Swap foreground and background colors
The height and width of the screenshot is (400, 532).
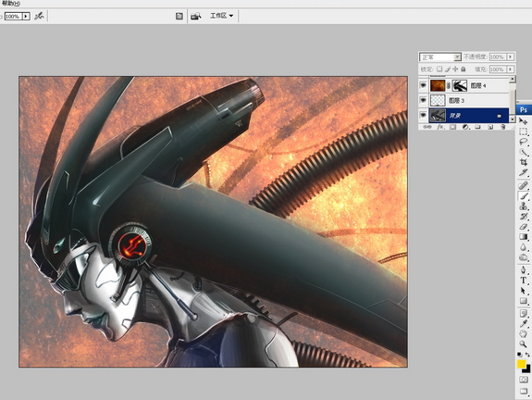coord(527,355)
